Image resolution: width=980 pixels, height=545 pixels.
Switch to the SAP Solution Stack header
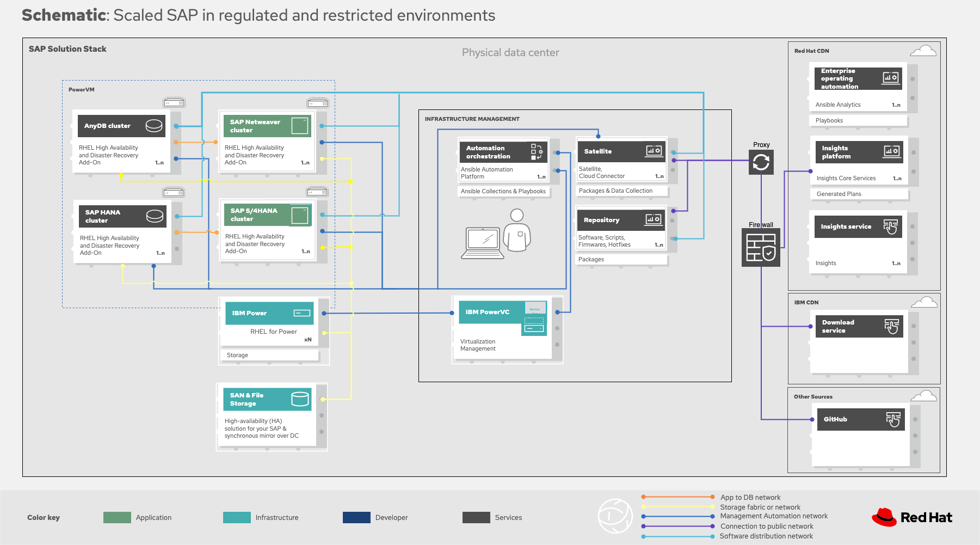67,48
